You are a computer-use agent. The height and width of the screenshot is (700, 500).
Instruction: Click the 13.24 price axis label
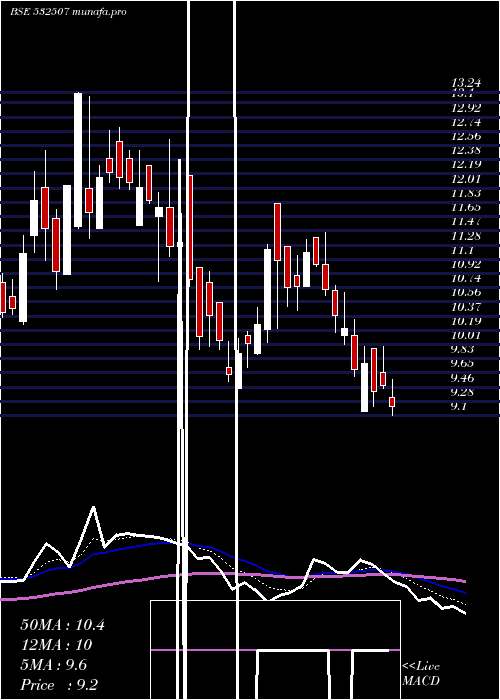coord(466,83)
